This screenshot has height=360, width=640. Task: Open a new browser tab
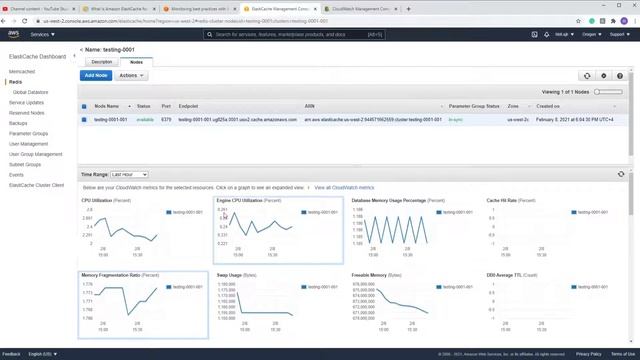[409, 9]
